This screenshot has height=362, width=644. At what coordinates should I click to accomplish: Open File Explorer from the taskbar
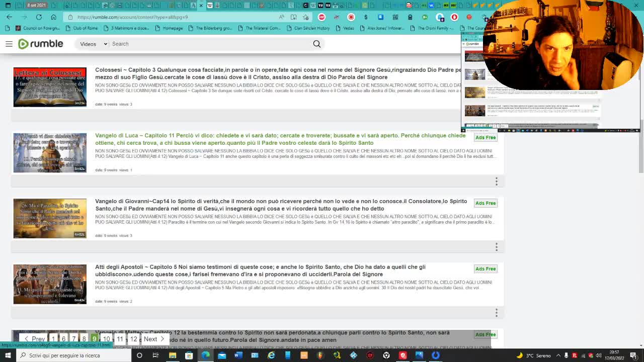(172, 355)
